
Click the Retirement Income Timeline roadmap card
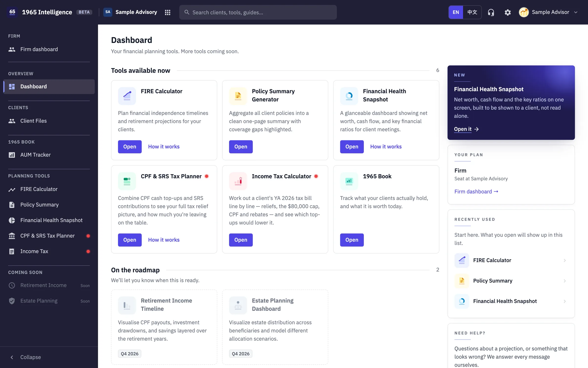(x=164, y=327)
